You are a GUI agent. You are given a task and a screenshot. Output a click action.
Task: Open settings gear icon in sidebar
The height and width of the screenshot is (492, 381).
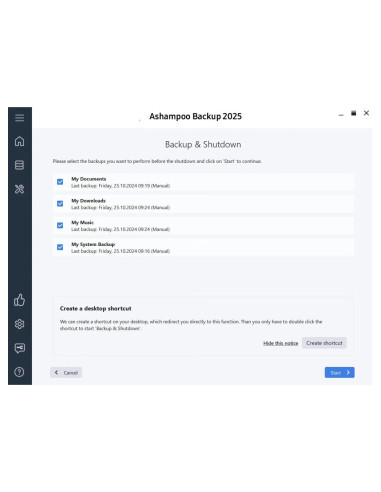point(19,324)
